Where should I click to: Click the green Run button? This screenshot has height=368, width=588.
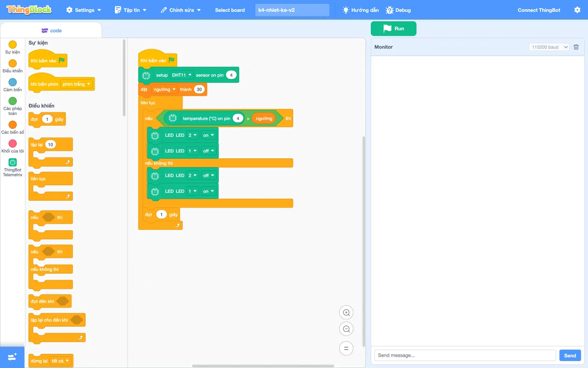pyautogui.click(x=394, y=29)
